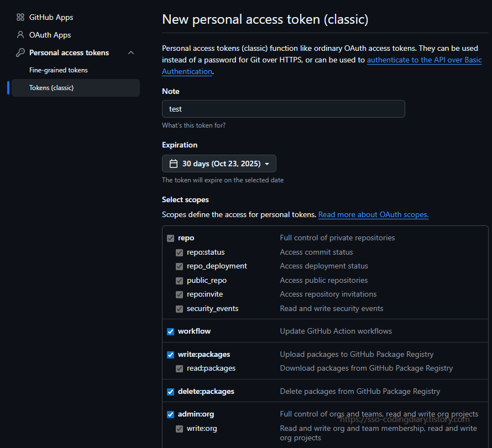
Task: Open Read more about OAuth scopes link
Action: (x=373, y=214)
